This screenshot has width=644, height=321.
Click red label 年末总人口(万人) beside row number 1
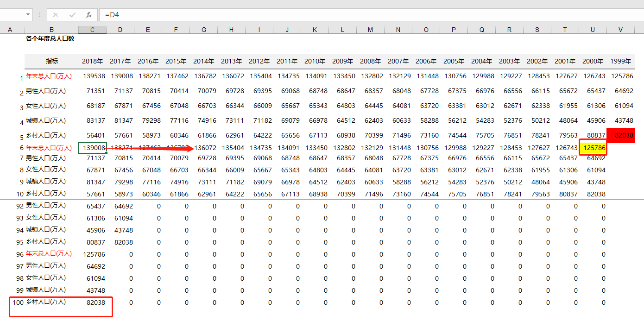click(49, 76)
